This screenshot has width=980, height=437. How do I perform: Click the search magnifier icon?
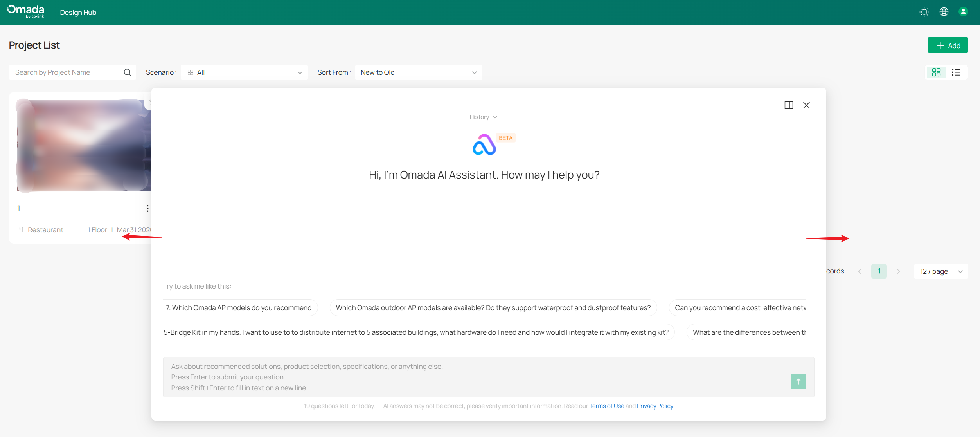coord(127,72)
